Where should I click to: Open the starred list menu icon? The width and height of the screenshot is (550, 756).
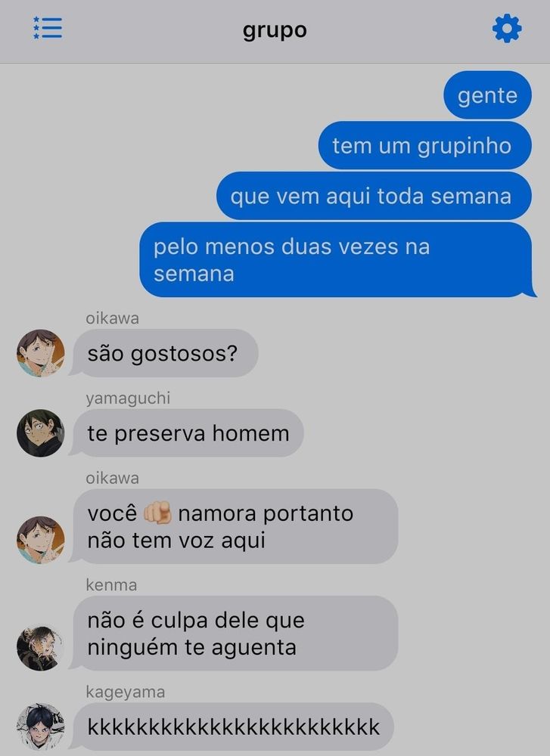click(x=47, y=28)
